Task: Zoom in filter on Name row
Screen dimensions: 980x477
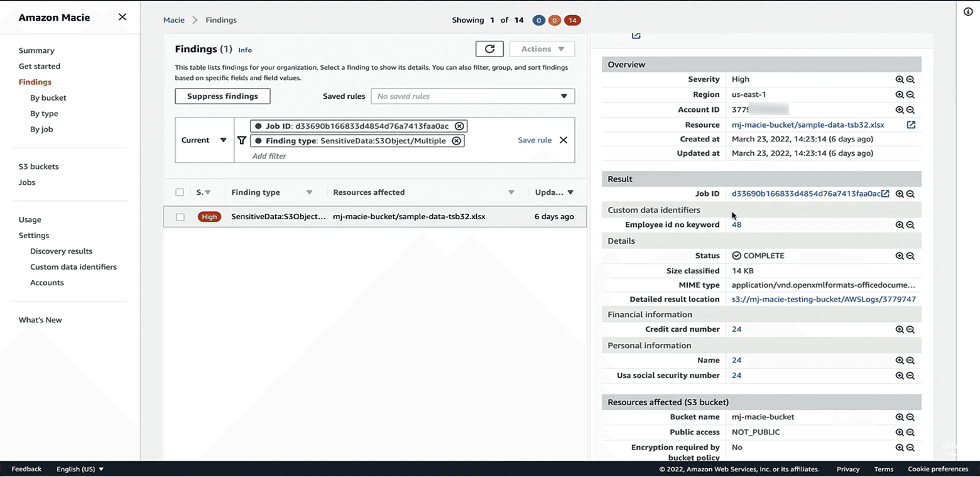Action: [900, 361]
